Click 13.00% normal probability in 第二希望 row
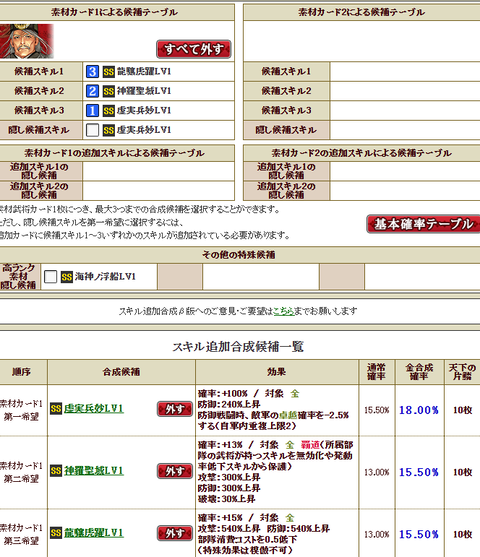Screen dimensions: 480x557 click(377, 472)
